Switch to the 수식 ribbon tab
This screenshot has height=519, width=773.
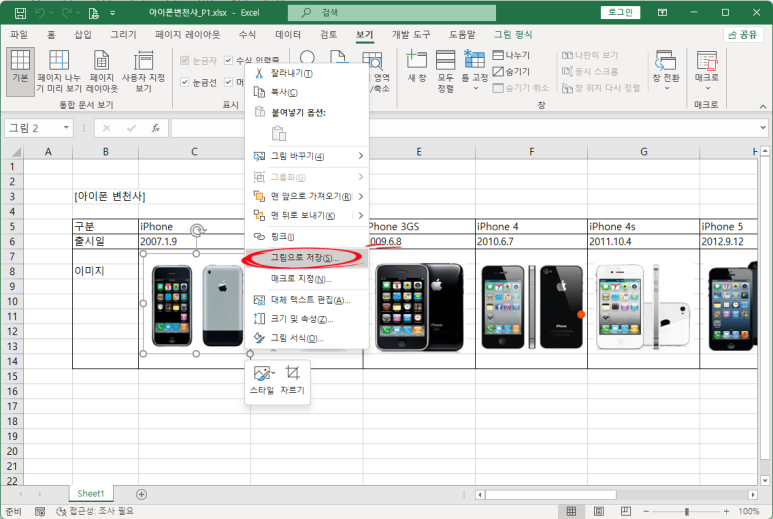247,35
